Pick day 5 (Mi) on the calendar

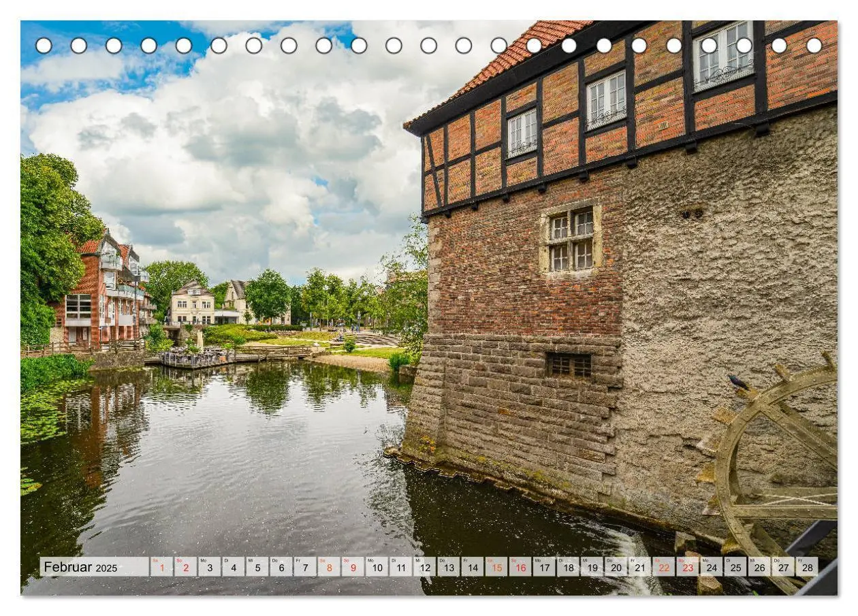[257, 566]
